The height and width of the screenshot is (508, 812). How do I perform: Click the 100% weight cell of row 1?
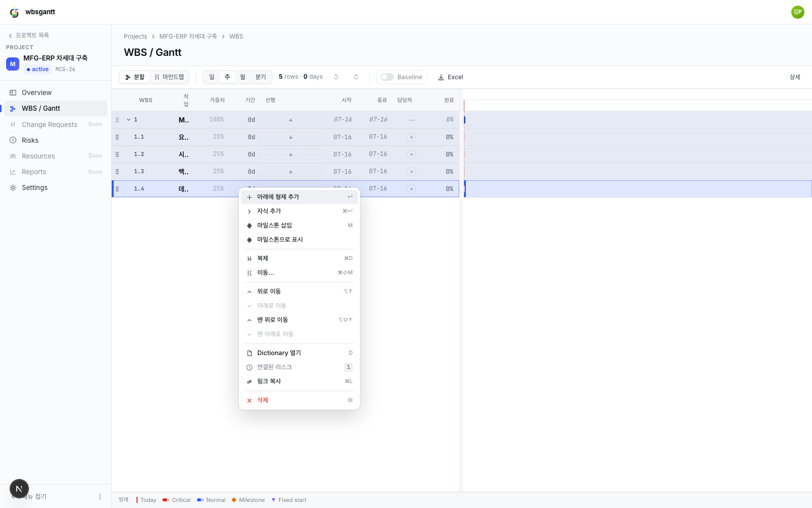click(217, 120)
